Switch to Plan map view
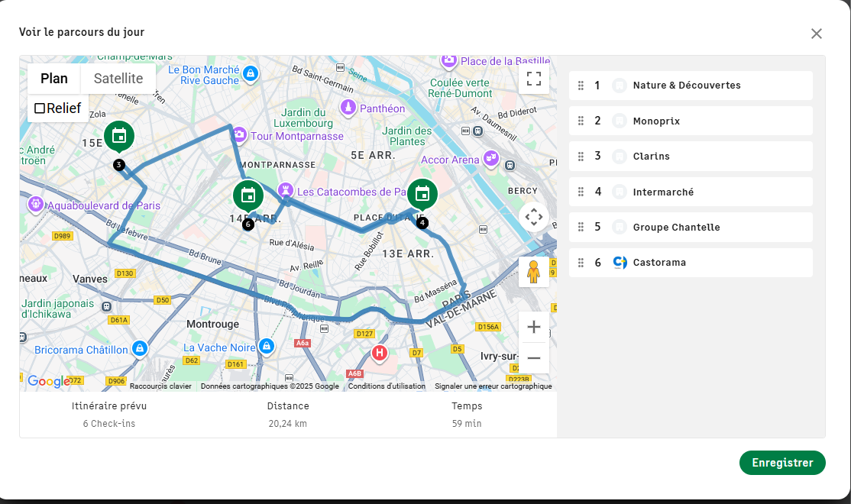Image resolution: width=851 pixels, height=504 pixels. pos(54,79)
